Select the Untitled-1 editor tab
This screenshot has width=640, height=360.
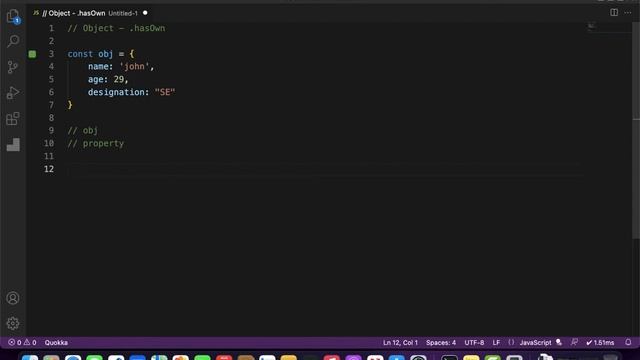[90, 13]
